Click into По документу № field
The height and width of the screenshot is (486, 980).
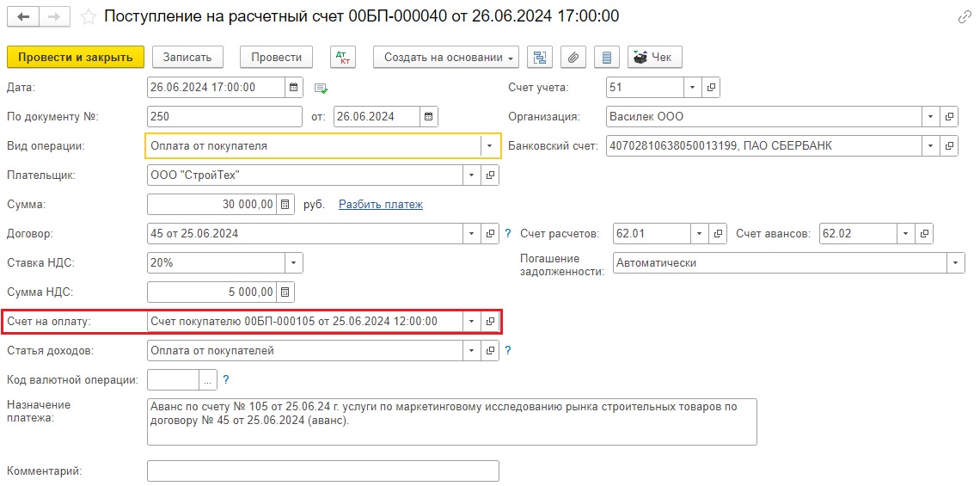pos(225,116)
